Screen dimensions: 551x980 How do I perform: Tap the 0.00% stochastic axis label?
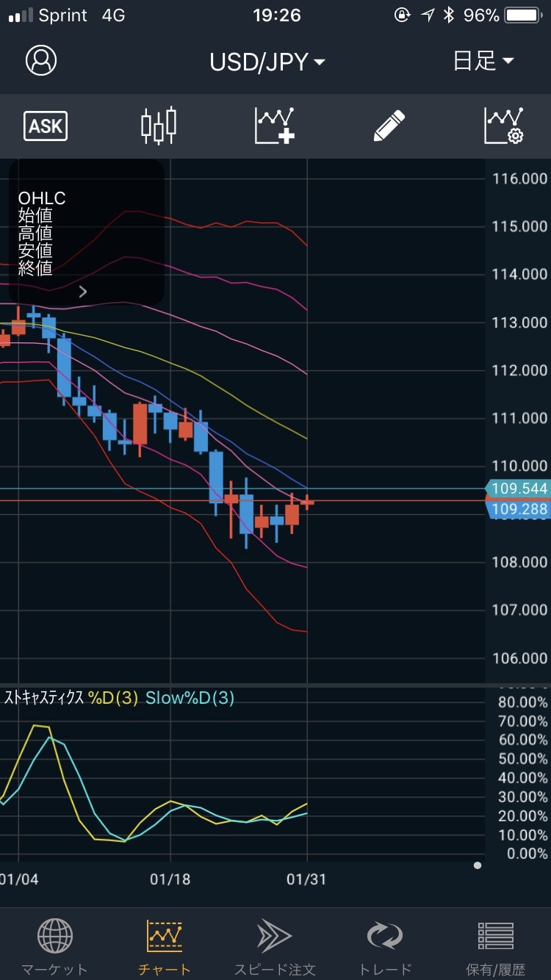pos(527,854)
